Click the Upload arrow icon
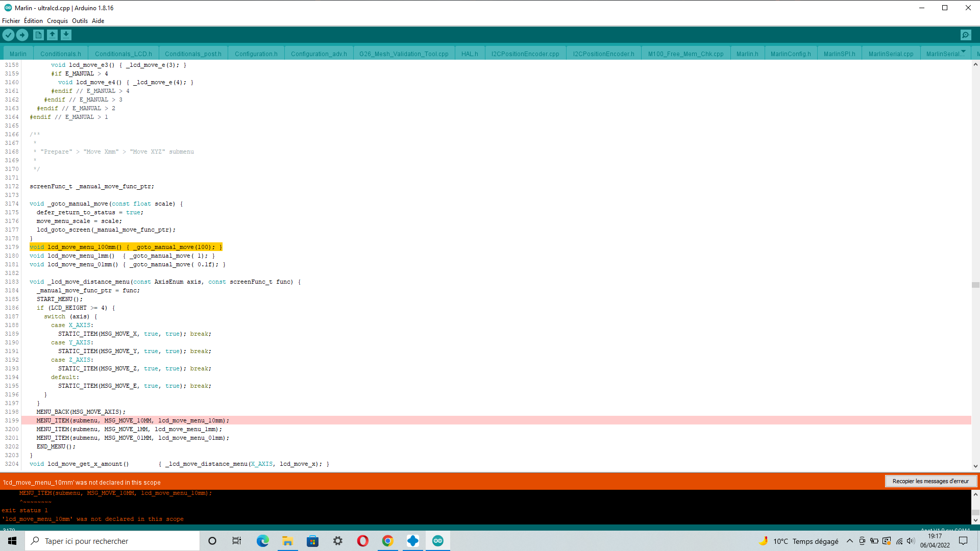 pyautogui.click(x=22, y=35)
